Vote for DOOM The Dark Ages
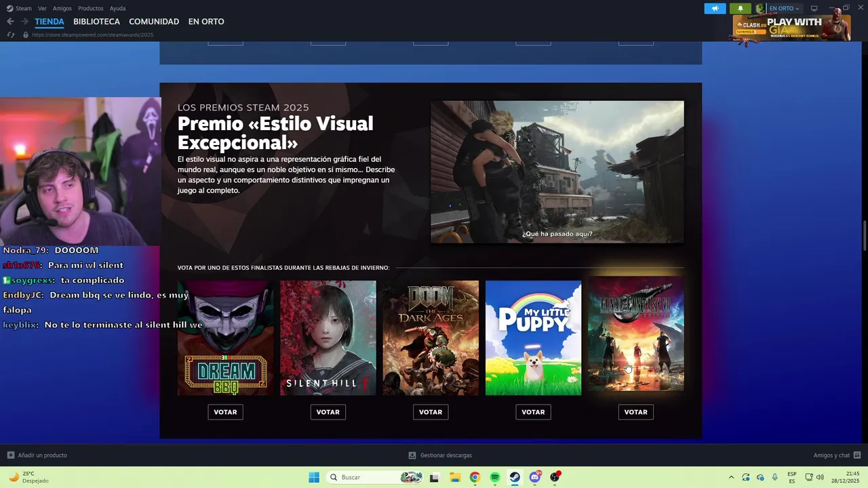The height and width of the screenshot is (488, 868). coord(431,412)
